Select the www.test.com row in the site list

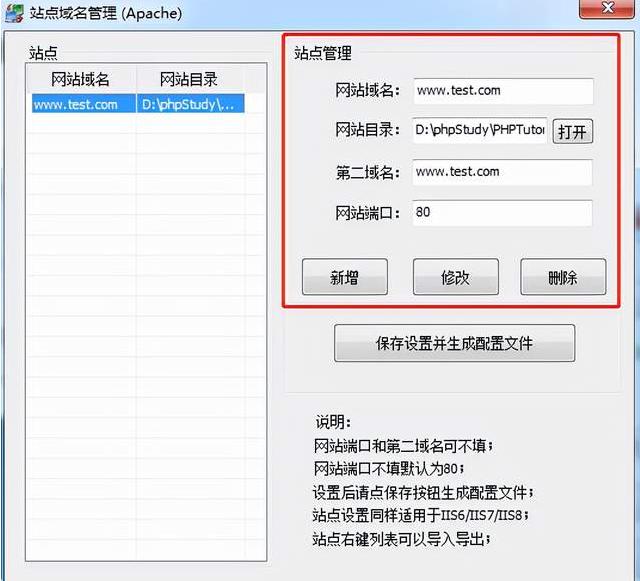tap(76, 104)
